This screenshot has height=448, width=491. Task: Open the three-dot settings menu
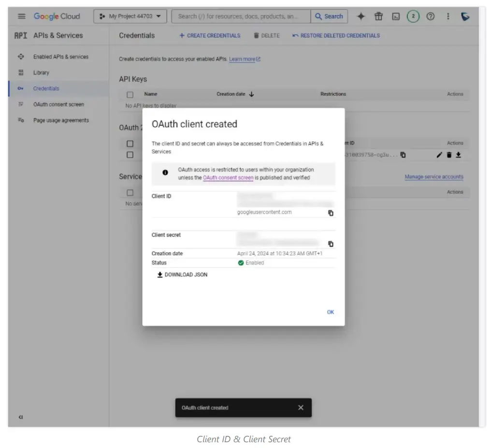pyautogui.click(x=448, y=16)
